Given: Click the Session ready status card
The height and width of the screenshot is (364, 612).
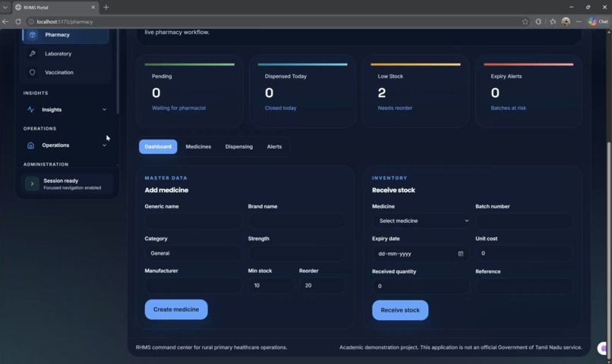Looking at the screenshot, I should (68, 184).
